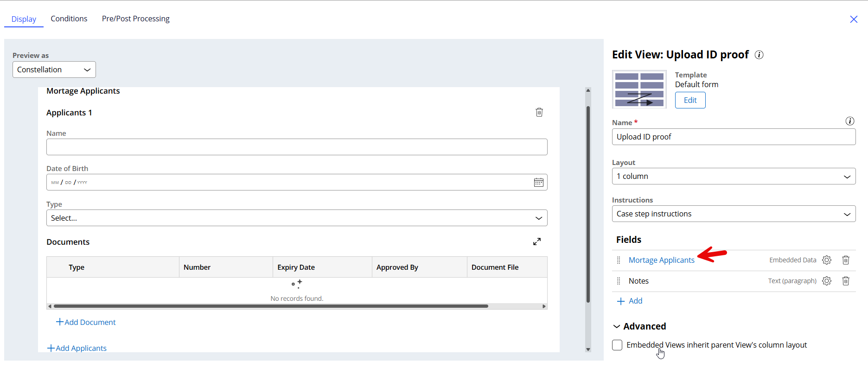
Task: Delete Applicants 1 with trash icon
Action: 539,112
